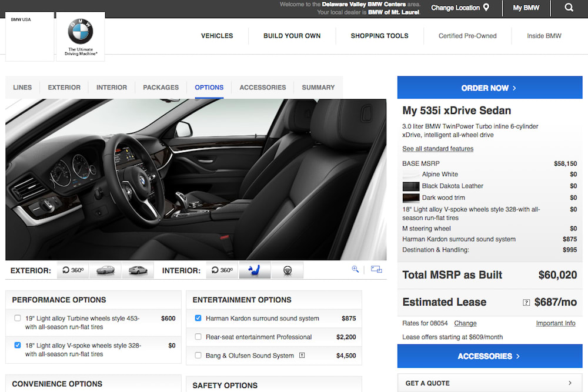Screen dimensions: 588x392
Task: Uncheck 18" Light alloy V-spoke wheels option
Action: coord(18,345)
